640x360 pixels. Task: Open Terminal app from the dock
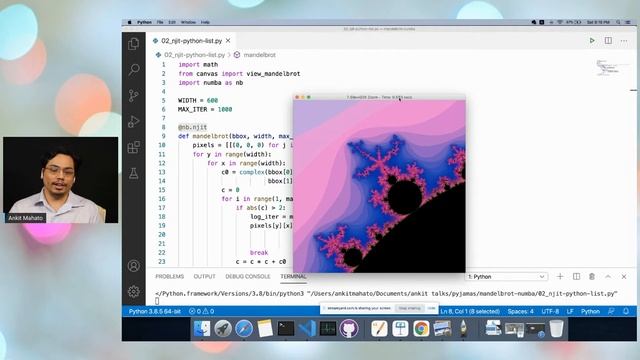(x=286, y=328)
